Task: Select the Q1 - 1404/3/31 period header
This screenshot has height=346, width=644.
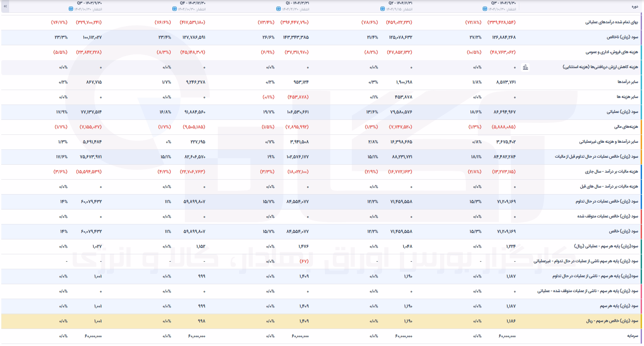Action: (x=298, y=3)
